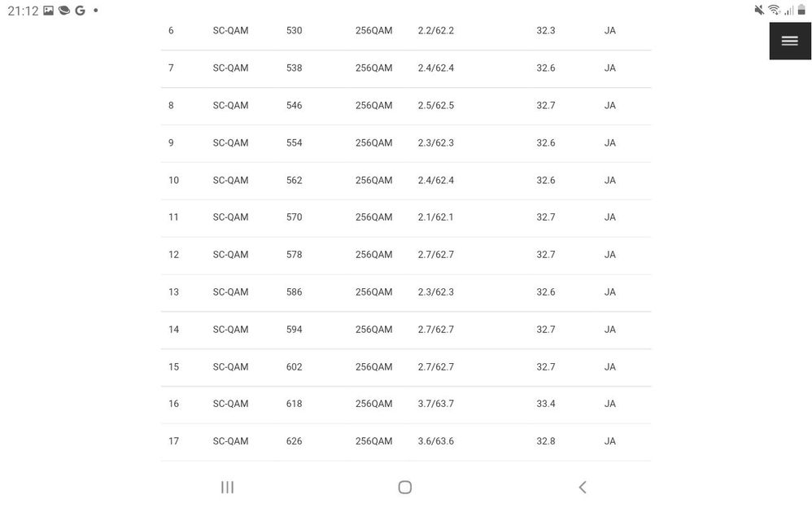Screen dimensions: 812x508
Task: Select channel number 10 cell
Action: 173,180
